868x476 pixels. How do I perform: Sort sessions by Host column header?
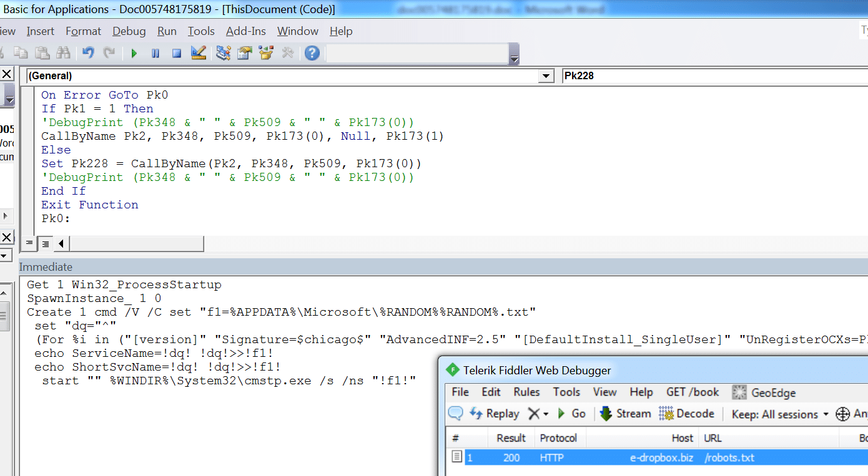pos(642,438)
